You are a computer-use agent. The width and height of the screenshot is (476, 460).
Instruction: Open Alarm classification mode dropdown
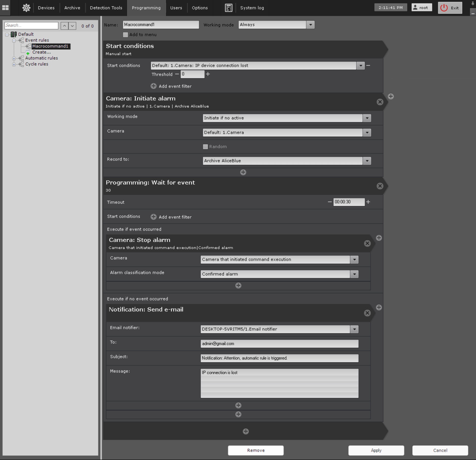pos(354,274)
